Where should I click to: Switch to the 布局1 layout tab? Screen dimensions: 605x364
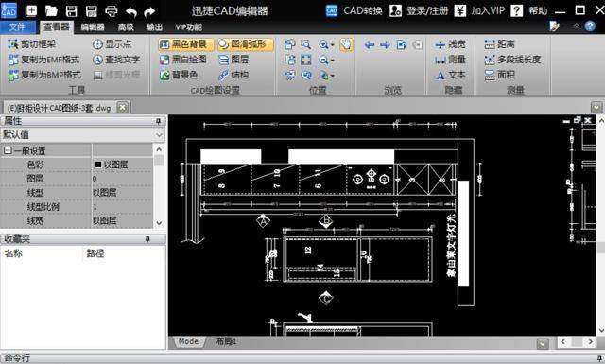click(x=226, y=341)
